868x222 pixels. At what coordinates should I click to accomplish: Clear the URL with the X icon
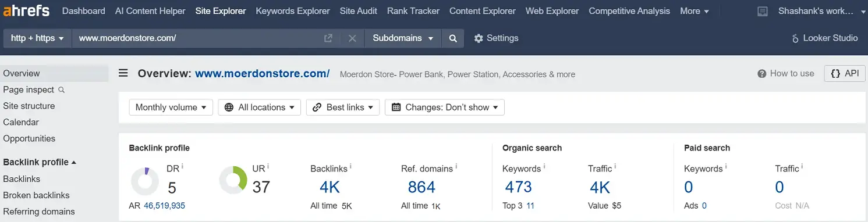point(352,38)
